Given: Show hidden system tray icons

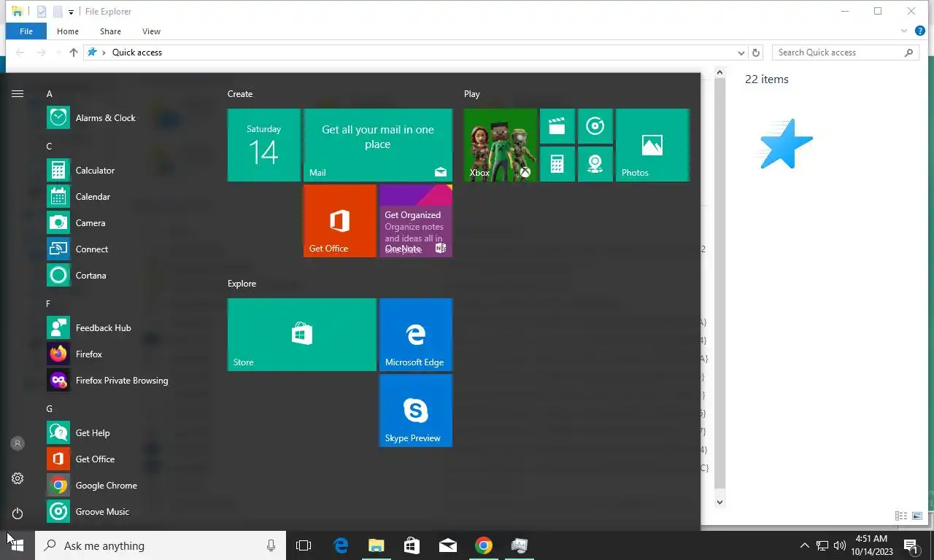Looking at the screenshot, I should (805, 545).
